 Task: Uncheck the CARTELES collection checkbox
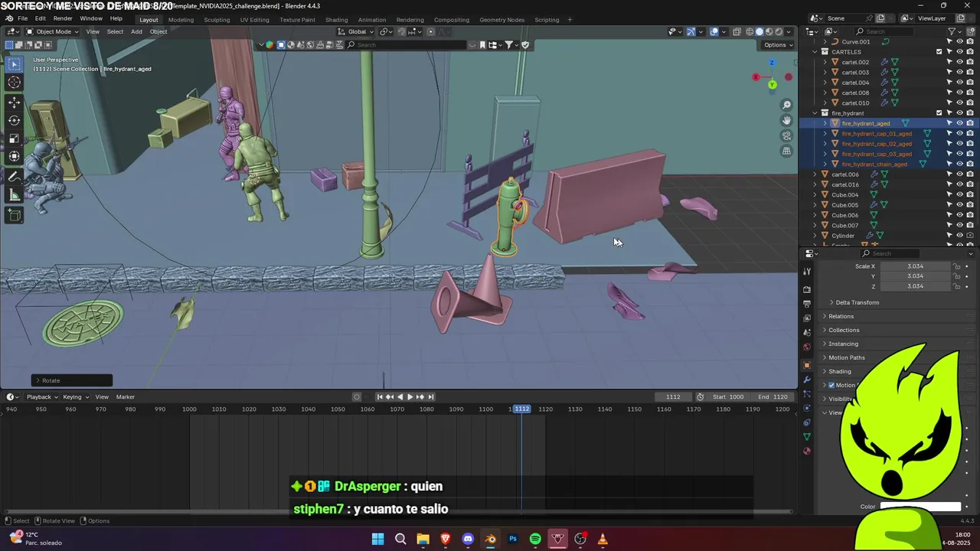click(x=939, y=52)
